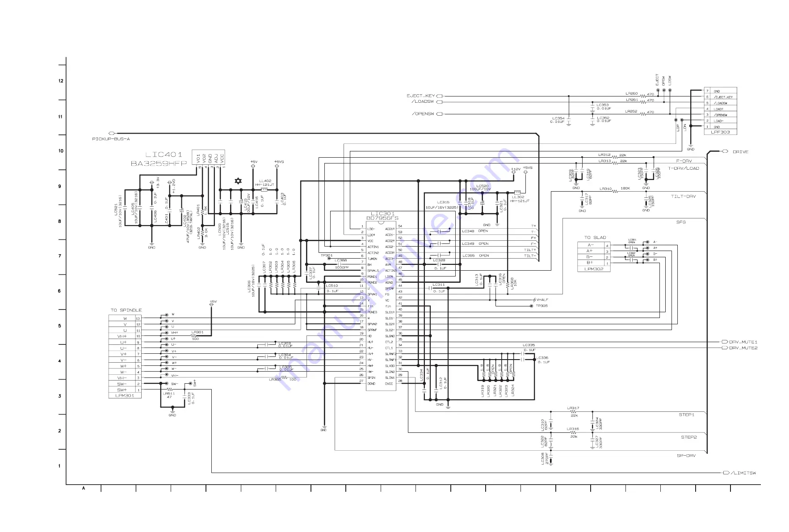Select the LC368 1000PF capacitor label

[341, 264]
